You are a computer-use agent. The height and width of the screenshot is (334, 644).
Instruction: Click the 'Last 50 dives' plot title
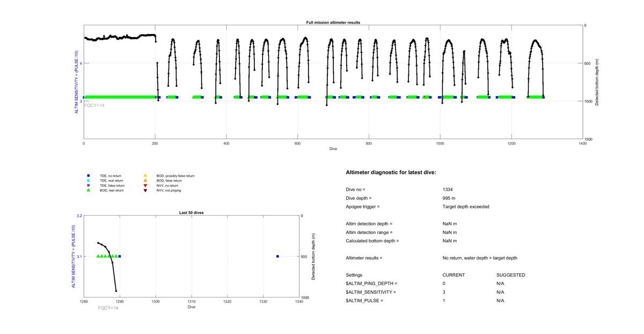[x=191, y=213]
